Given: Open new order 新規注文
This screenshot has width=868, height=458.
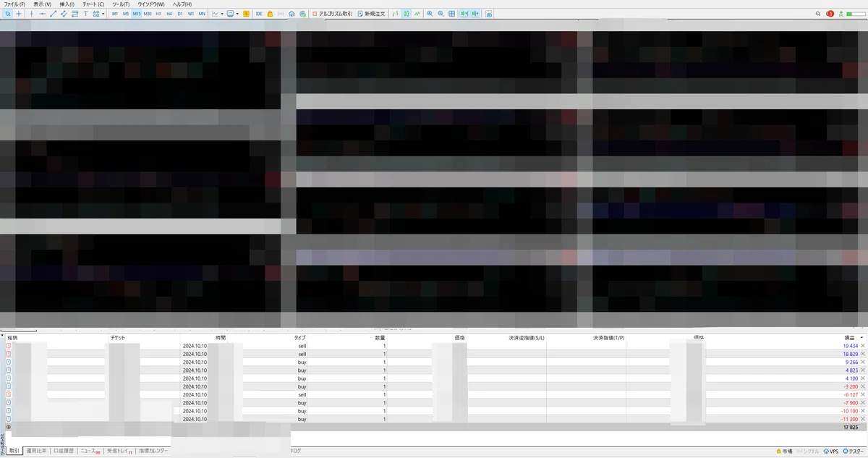Looking at the screenshot, I should [x=372, y=14].
